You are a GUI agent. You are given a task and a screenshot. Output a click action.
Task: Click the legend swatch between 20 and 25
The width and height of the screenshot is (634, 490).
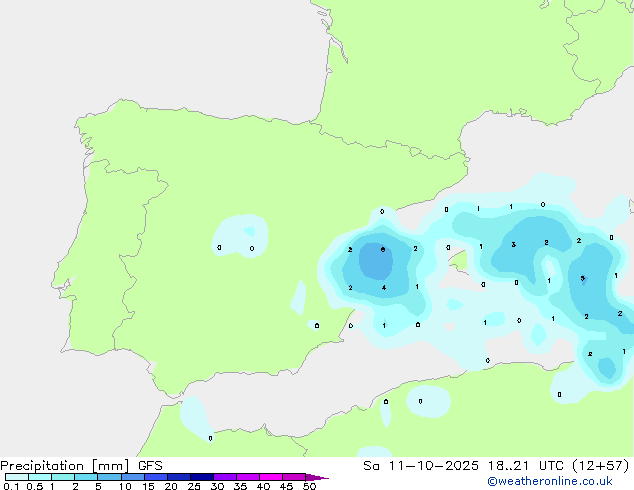179,477
